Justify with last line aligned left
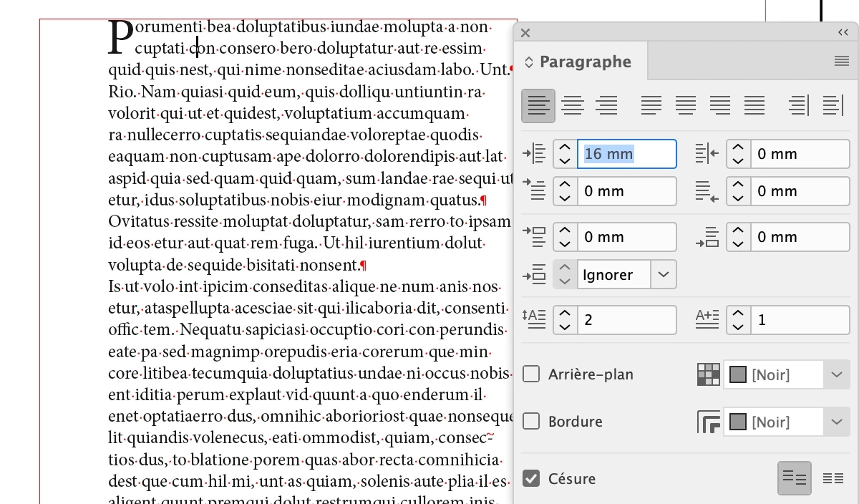Image resolution: width=859 pixels, height=504 pixels. click(651, 106)
